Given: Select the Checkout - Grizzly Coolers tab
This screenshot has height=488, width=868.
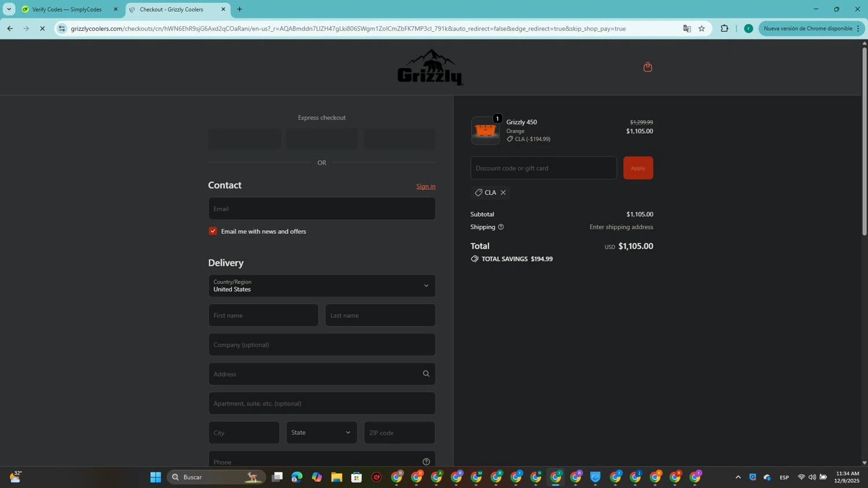Looking at the screenshot, I should (172, 9).
